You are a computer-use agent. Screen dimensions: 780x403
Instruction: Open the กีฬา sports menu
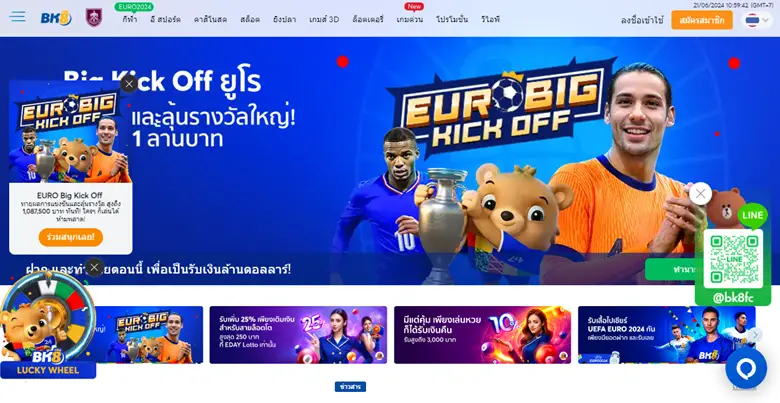click(x=130, y=19)
